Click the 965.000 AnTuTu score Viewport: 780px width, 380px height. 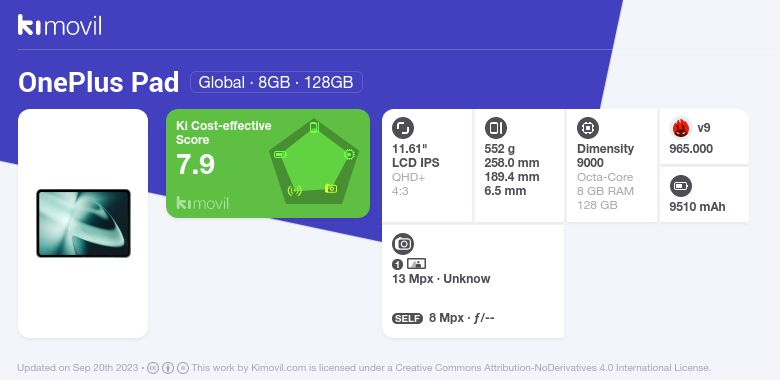pyautogui.click(x=691, y=149)
